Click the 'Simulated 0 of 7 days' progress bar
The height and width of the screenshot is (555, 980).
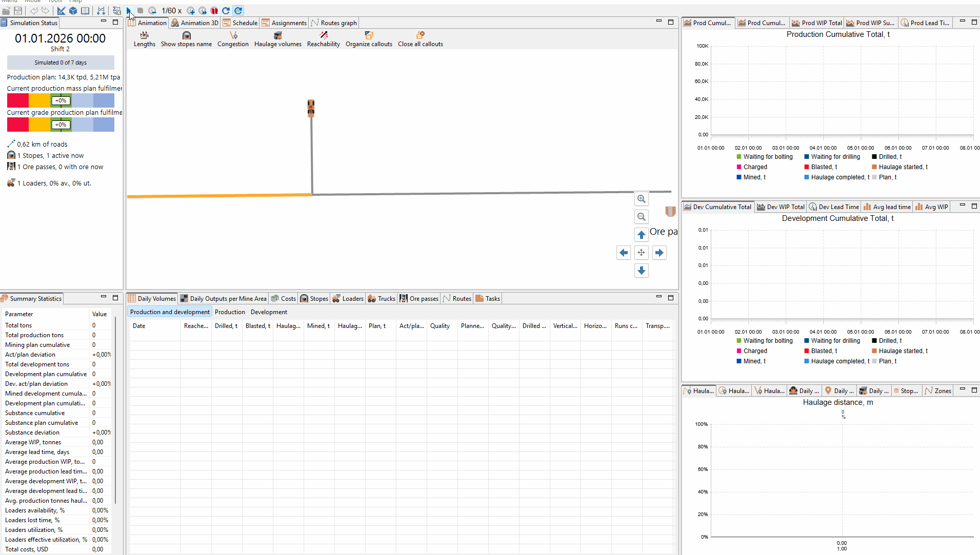pos(61,63)
